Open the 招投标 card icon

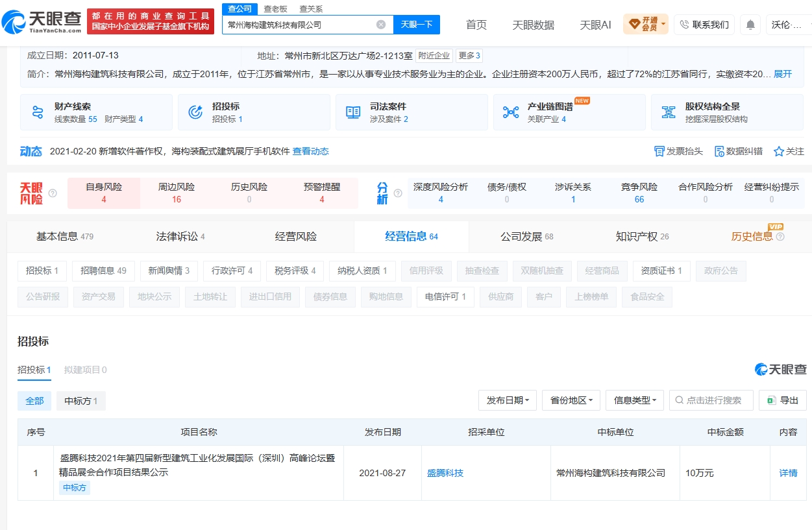[195, 112]
